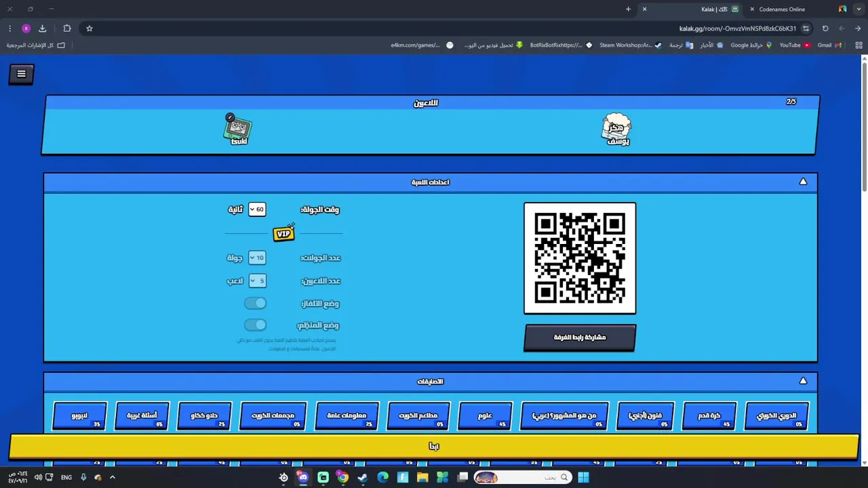
Task: Open the profile avatar in browser toolbar
Action: (x=26, y=28)
